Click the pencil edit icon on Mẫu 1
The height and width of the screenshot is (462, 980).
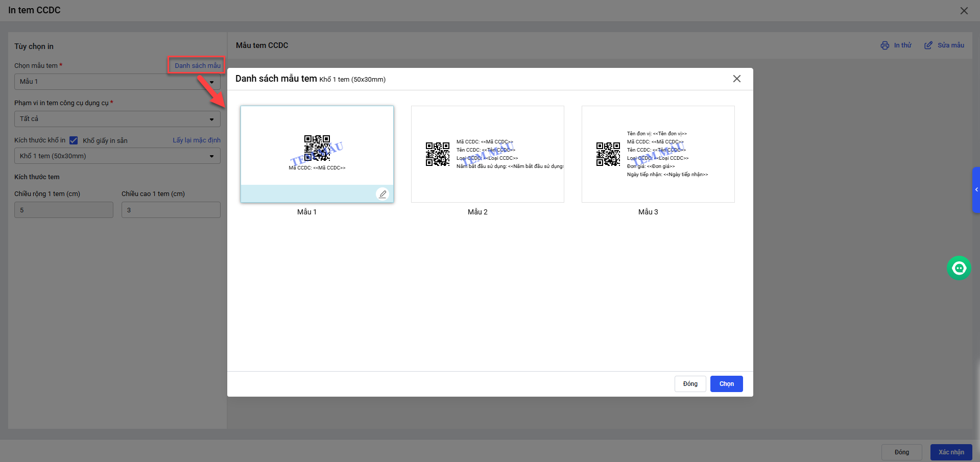click(x=383, y=194)
